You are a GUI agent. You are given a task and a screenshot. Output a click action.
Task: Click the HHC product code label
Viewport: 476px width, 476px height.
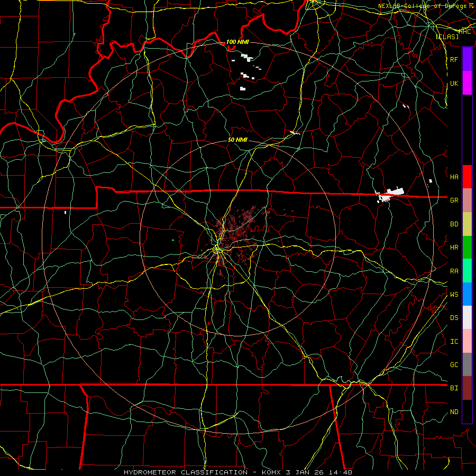coord(465,32)
